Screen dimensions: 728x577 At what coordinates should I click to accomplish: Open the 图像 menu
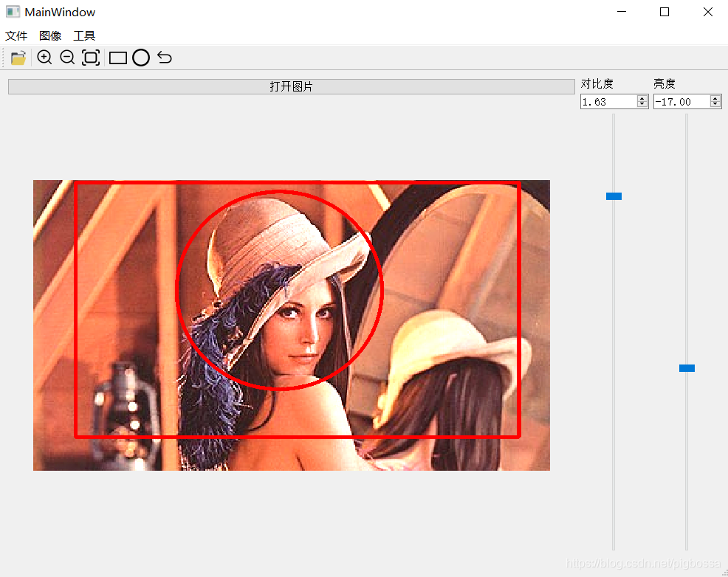[x=50, y=35]
